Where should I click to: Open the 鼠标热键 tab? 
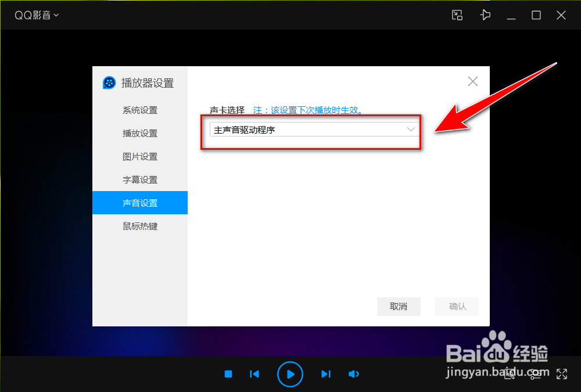tap(140, 226)
